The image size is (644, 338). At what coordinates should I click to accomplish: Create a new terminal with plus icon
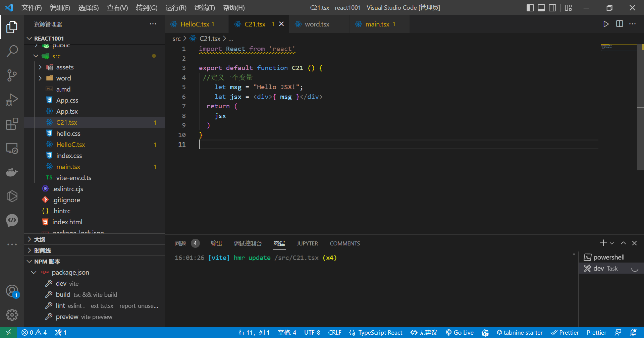pos(603,243)
